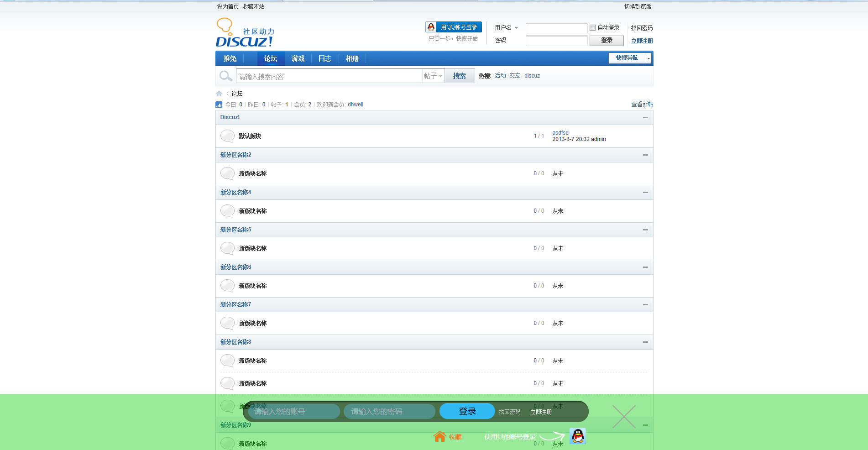Image resolution: width=868 pixels, height=450 pixels.
Task: Open the 游戏 navigation tab
Action: (298, 58)
